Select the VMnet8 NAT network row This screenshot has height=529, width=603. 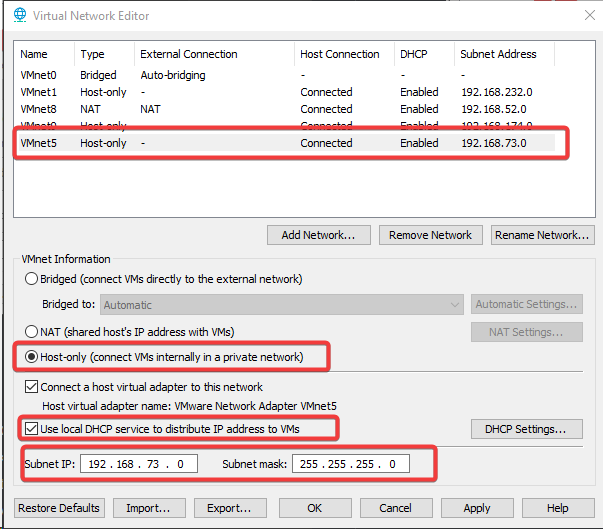click(287, 109)
